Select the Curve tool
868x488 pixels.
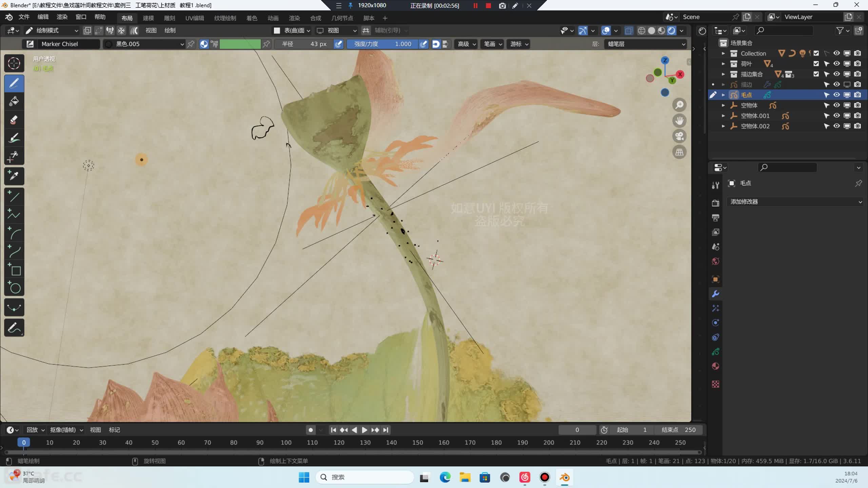(x=14, y=251)
